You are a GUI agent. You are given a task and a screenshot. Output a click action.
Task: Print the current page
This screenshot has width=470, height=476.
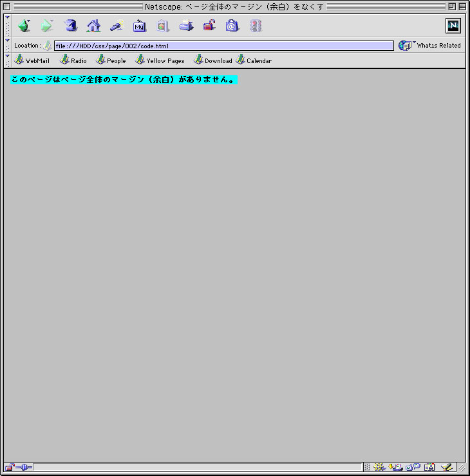(x=186, y=26)
